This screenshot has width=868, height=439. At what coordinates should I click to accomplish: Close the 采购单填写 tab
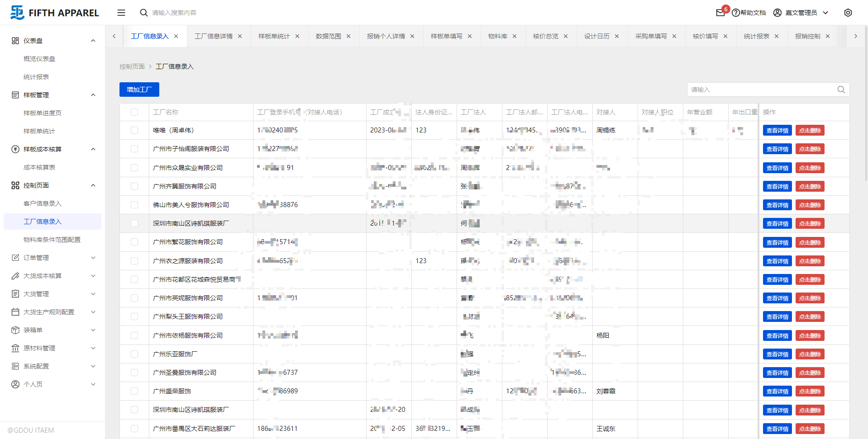click(x=674, y=36)
